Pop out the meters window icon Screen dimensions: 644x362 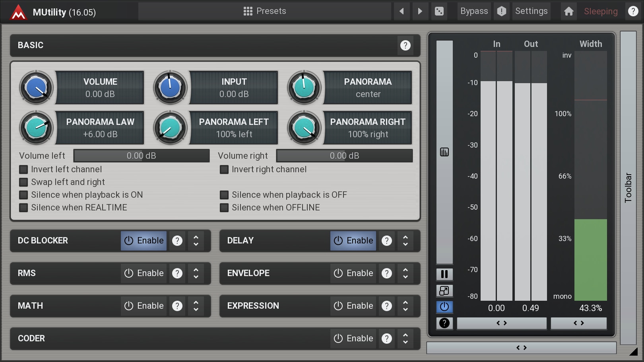(x=444, y=291)
